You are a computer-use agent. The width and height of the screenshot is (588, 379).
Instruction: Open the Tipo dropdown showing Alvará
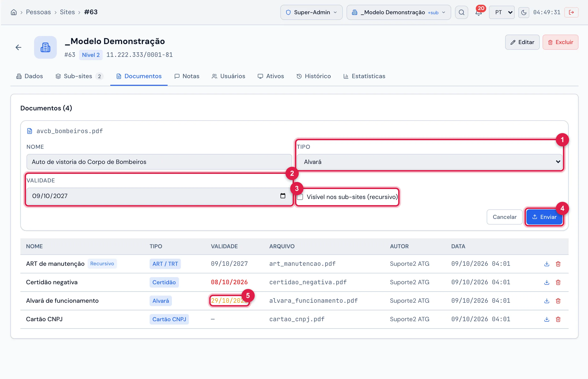tap(429, 162)
